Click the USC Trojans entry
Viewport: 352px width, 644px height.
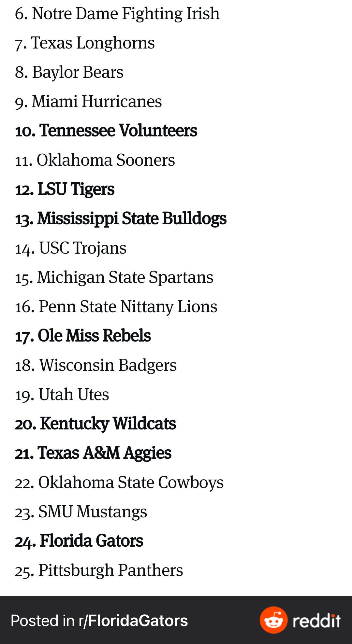point(71,248)
